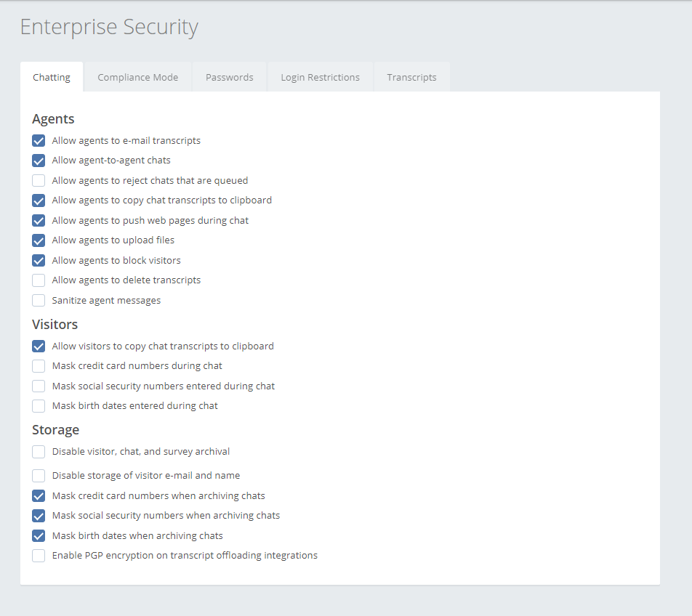The width and height of the screenshot is (692, 616).
Task: Enable Allow agents to reject queued chats
Action: point(39,181)
